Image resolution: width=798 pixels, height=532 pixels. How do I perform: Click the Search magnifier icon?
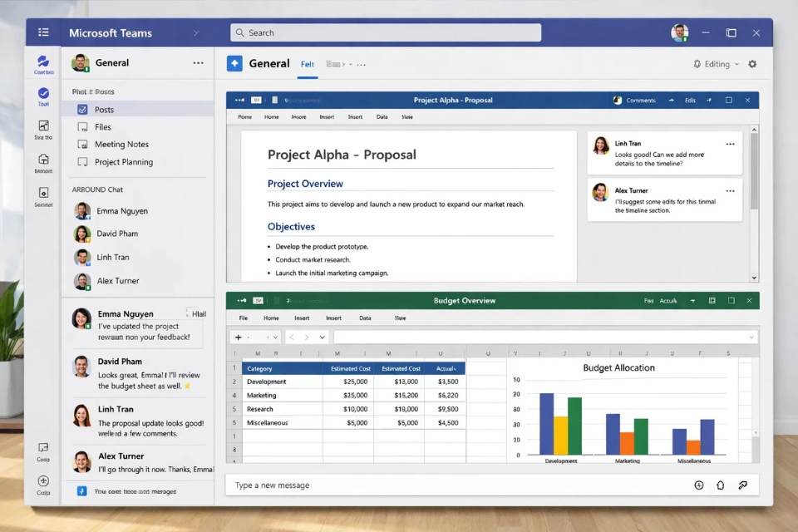click(x=239, y=32)
